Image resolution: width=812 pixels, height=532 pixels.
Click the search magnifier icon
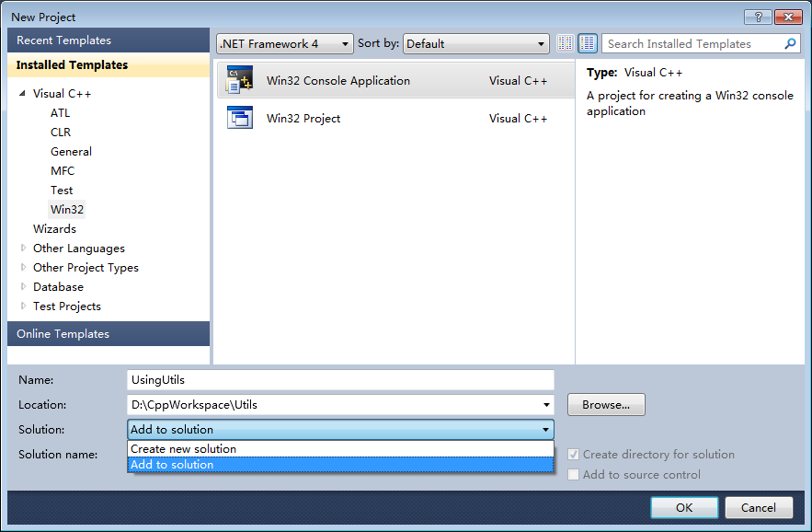(790, 43)
